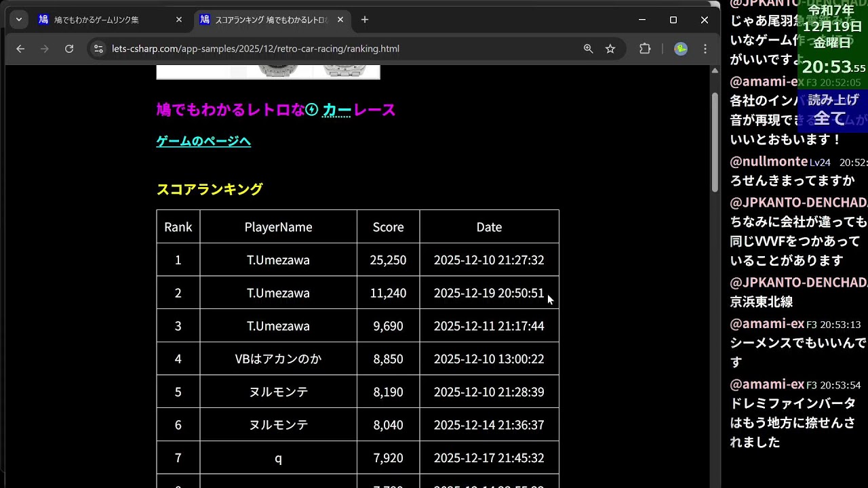The image size is (868, 488).
Task: Switch to the 鳩でもわかるゲームリンク集 tab
Action: point(95,20)
